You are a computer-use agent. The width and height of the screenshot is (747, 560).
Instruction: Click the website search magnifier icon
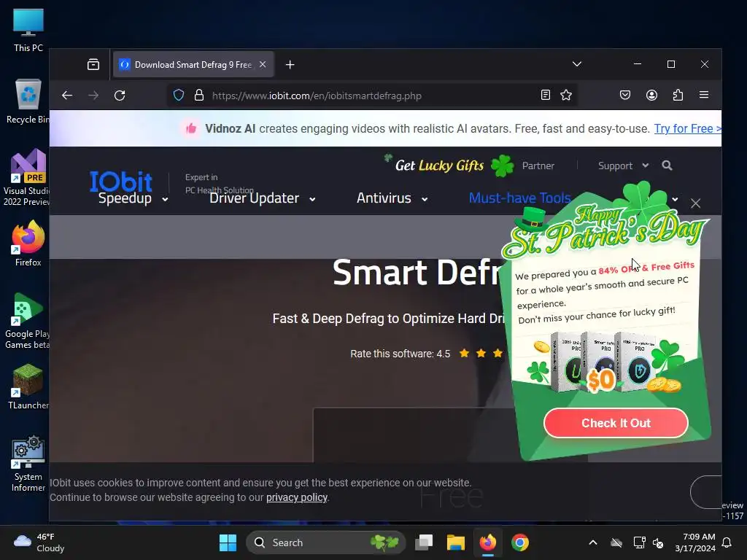pos(667,166)
